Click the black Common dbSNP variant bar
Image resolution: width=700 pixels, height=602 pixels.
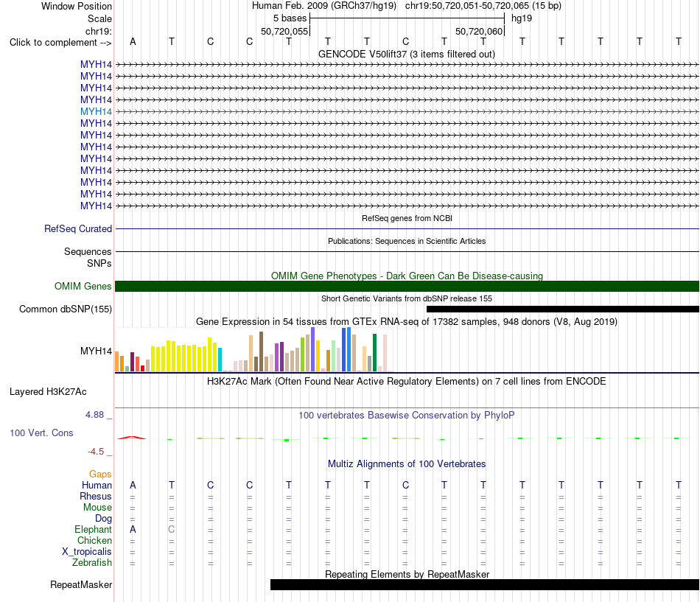pyautogui.click(x=562, y=309)
